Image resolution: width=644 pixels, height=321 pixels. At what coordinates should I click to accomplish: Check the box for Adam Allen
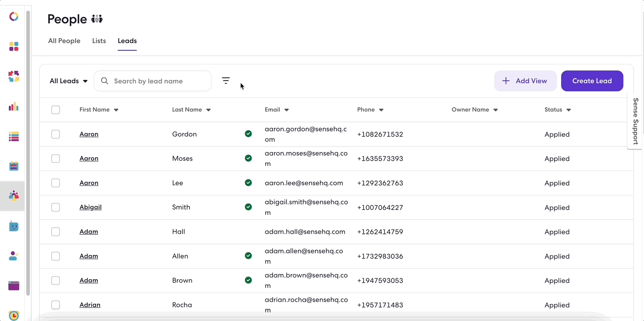point(56,256)
